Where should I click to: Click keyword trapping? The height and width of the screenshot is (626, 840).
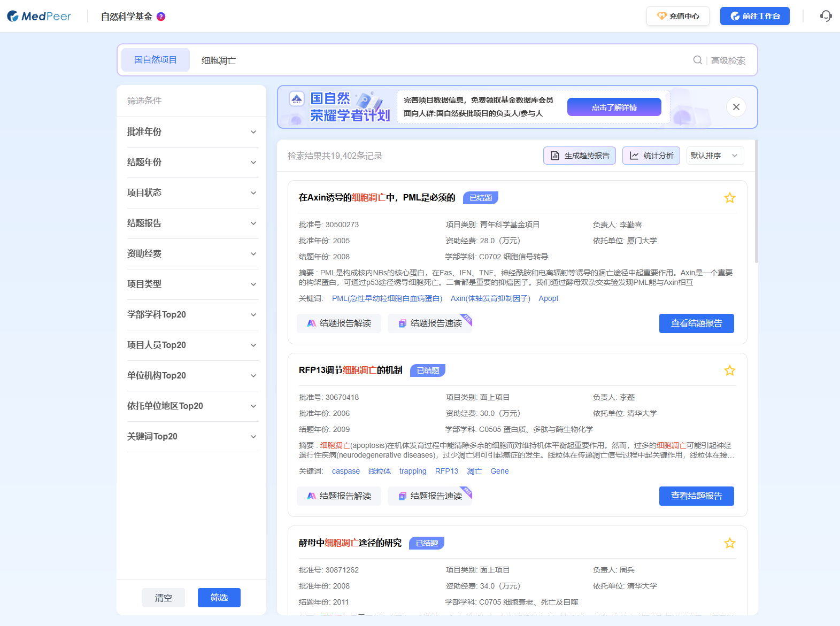pyautogui.click(x=413, y=471)
